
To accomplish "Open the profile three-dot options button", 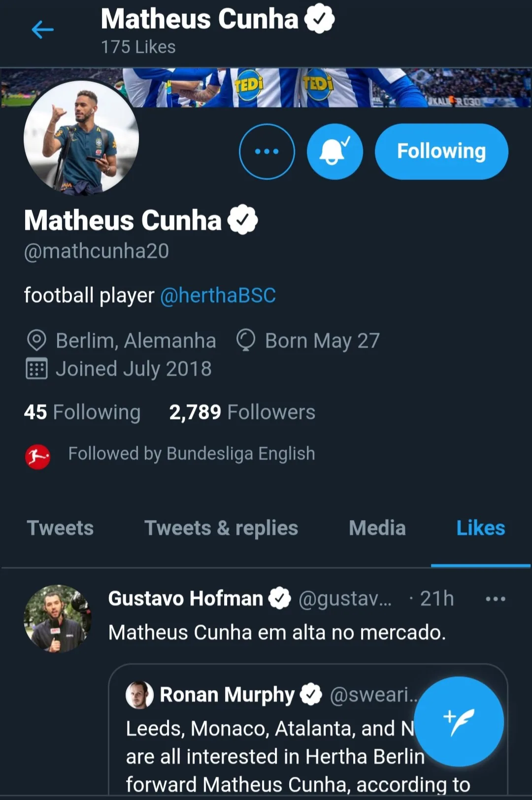I will coord(266,152).
